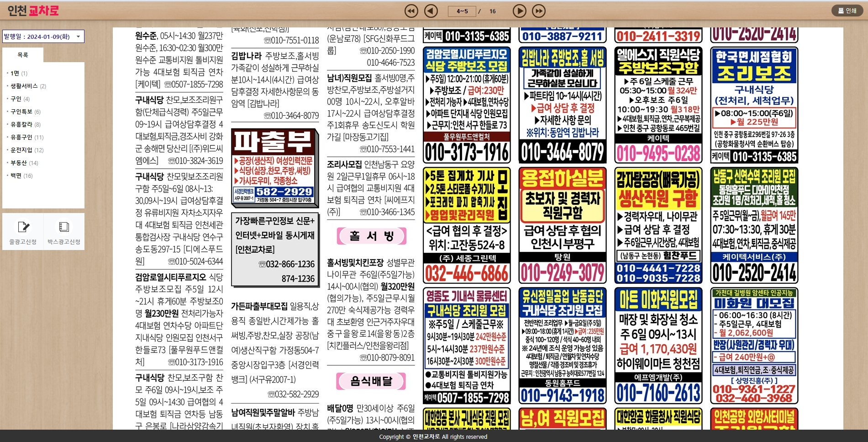This screenshot has height=442, width=868.
Task: Open the 1면 section
Action: coord(15,73)
